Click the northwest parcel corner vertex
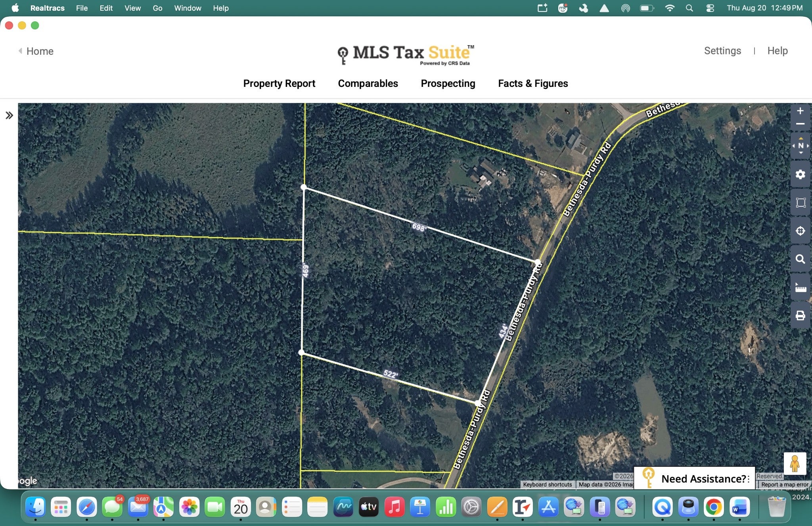 pos(304,187)
